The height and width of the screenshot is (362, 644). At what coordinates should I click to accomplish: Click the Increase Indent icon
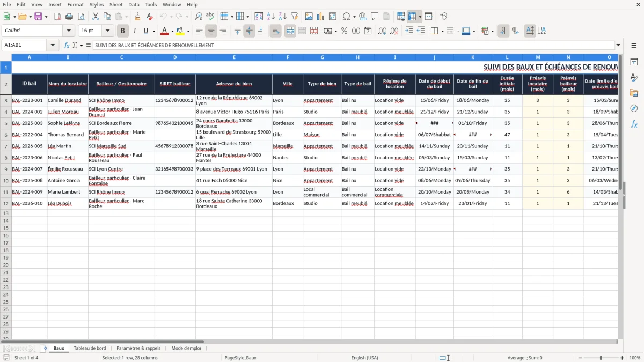409,31
